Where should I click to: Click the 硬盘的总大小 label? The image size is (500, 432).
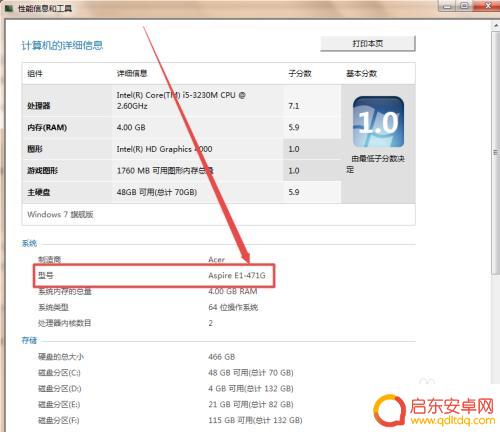click(x=61, y=357)
